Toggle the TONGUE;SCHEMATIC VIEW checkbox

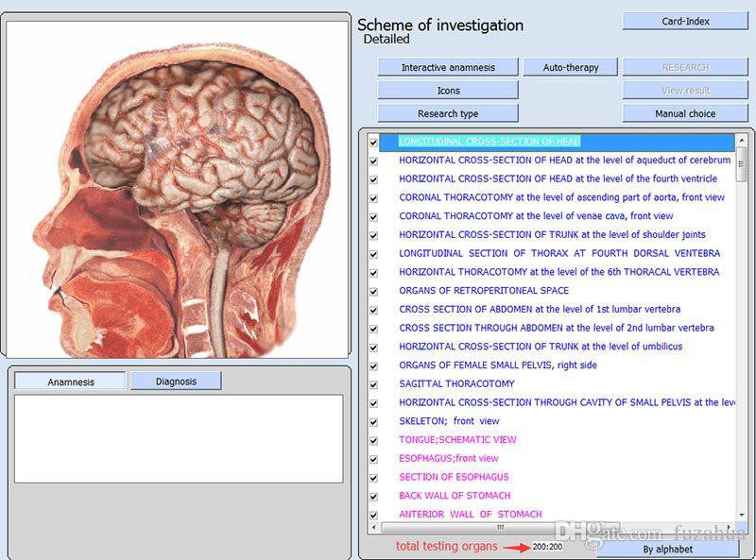point(371,439)
